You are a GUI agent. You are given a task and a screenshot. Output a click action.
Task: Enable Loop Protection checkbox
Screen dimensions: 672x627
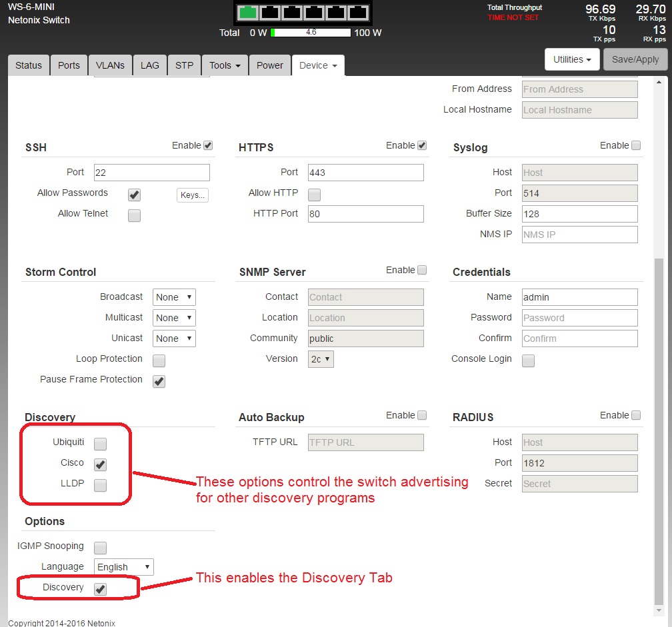159,361
